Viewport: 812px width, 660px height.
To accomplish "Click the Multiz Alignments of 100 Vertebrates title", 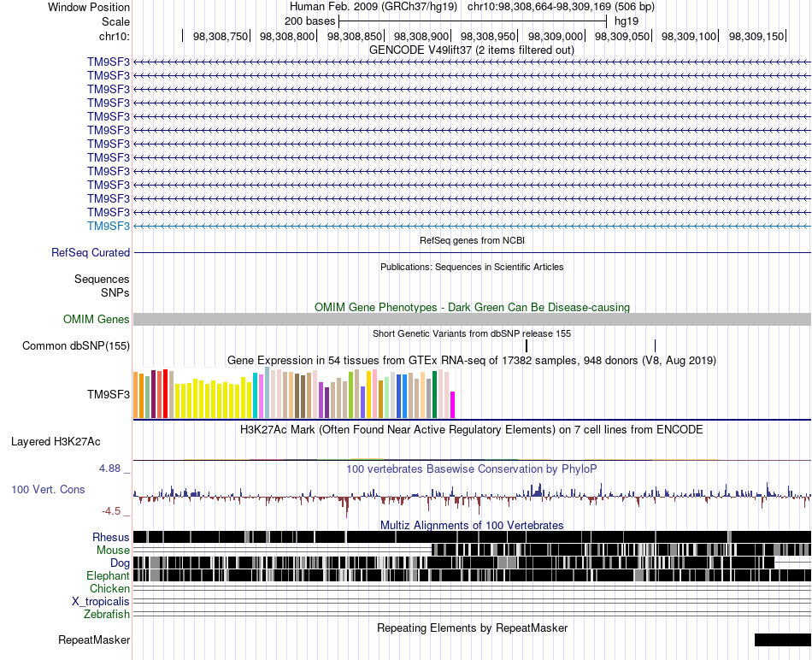I will point(472,525).
